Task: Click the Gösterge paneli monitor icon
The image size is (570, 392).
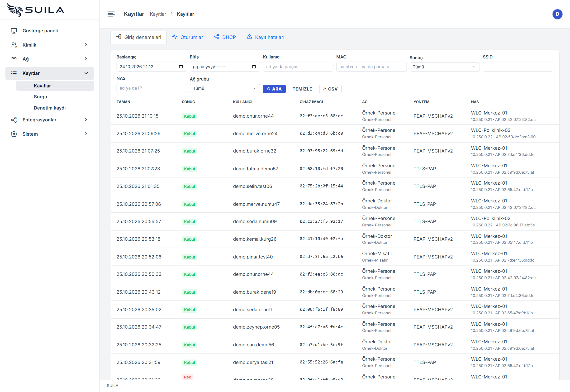Action: 14,31
